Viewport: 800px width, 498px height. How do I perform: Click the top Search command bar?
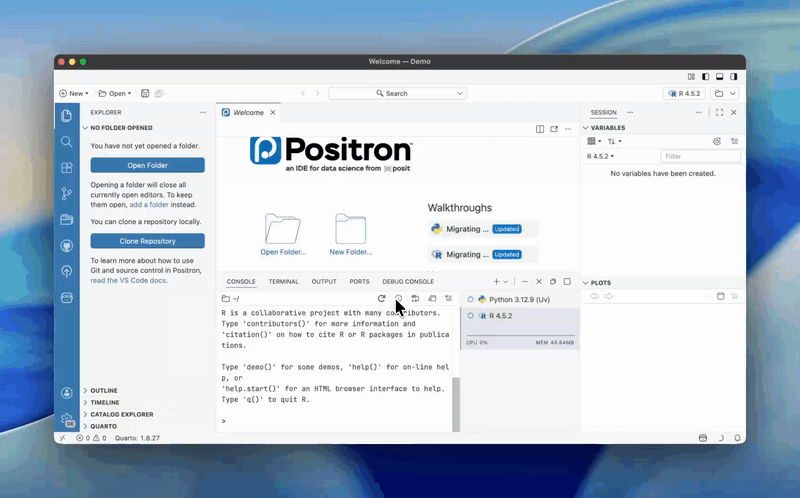coord(397,93)
